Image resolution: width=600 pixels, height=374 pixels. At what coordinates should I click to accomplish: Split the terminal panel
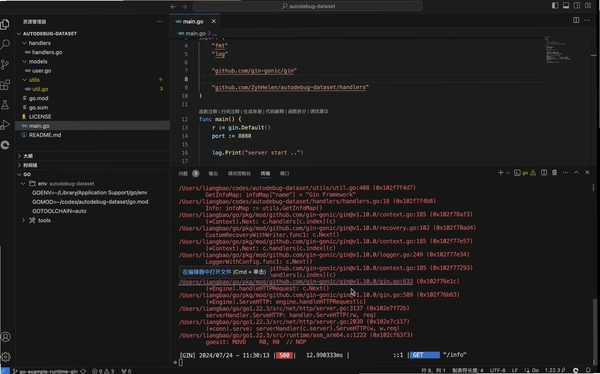544,173
